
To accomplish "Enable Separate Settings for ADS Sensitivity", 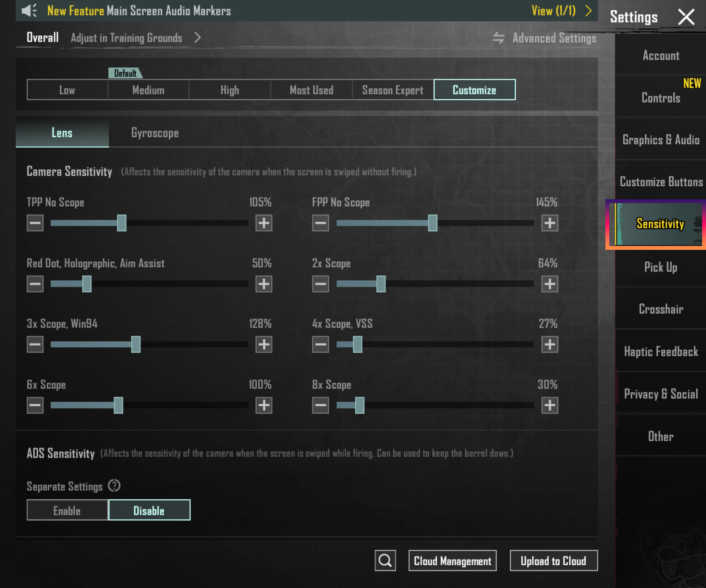I will click(x=67, y=510).
